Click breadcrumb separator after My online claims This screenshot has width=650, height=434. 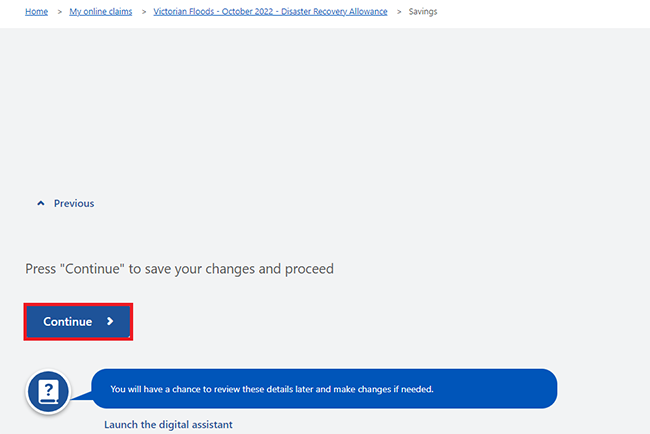point(144,12)
